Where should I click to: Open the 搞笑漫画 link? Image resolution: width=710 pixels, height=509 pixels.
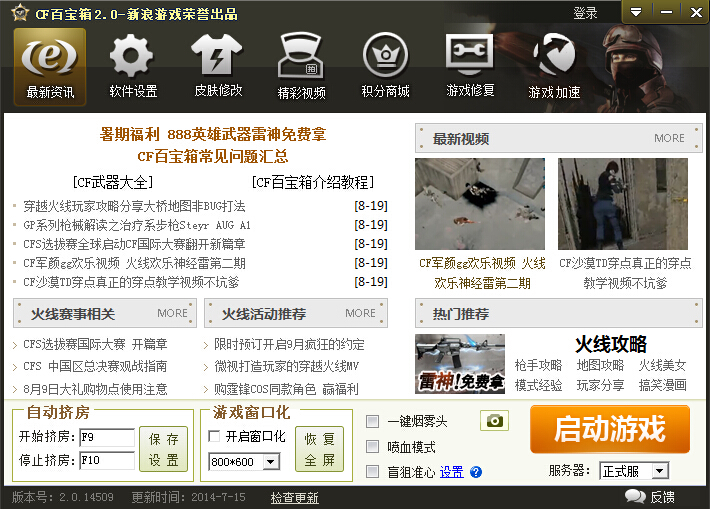[662, 385]
